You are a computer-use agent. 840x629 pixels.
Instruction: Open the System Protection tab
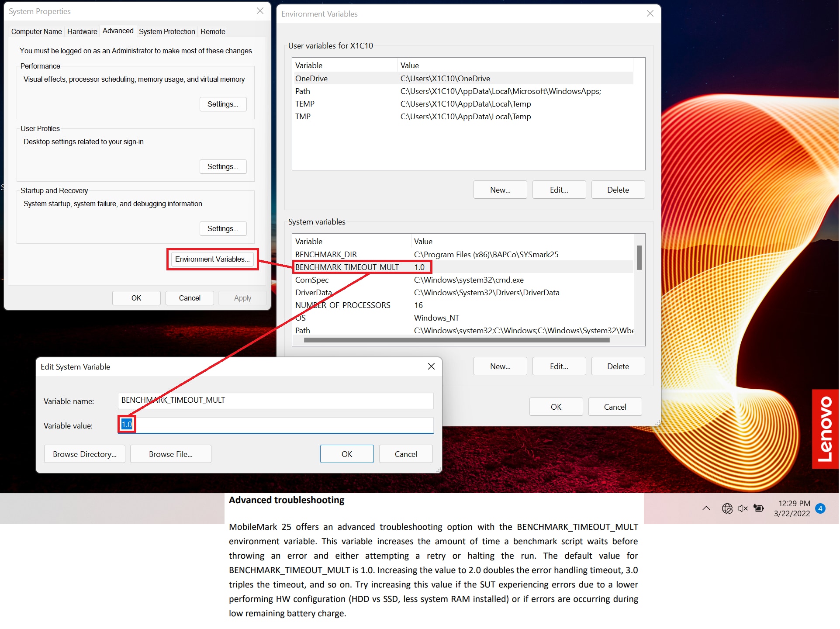167,31
